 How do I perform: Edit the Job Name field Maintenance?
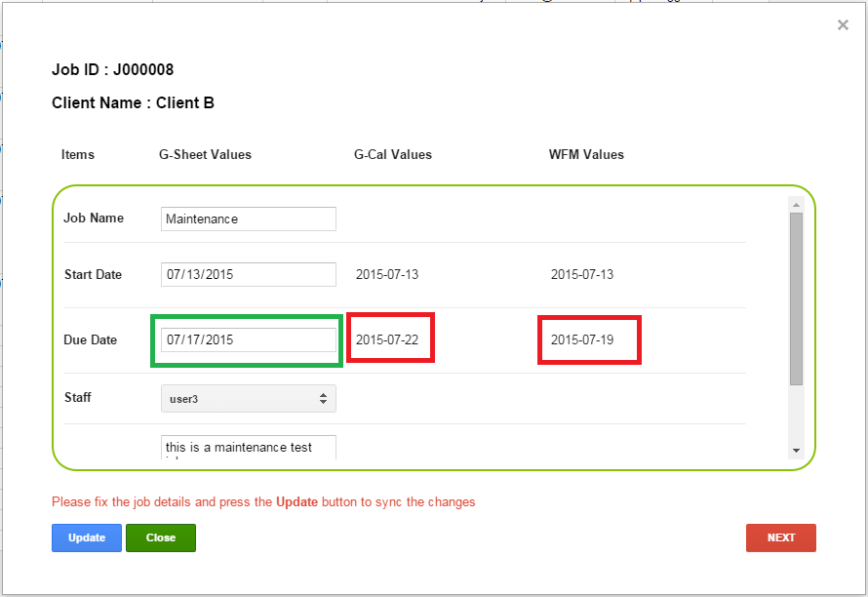248,219
